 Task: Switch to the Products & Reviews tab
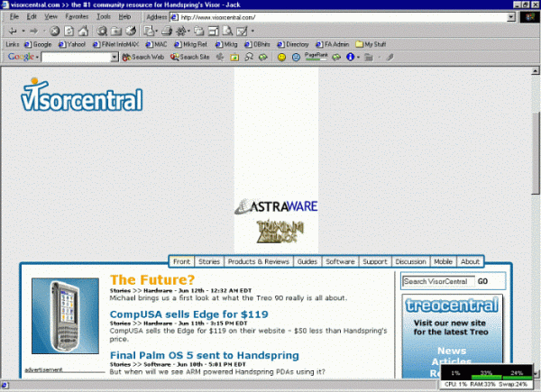pos(258,261)
